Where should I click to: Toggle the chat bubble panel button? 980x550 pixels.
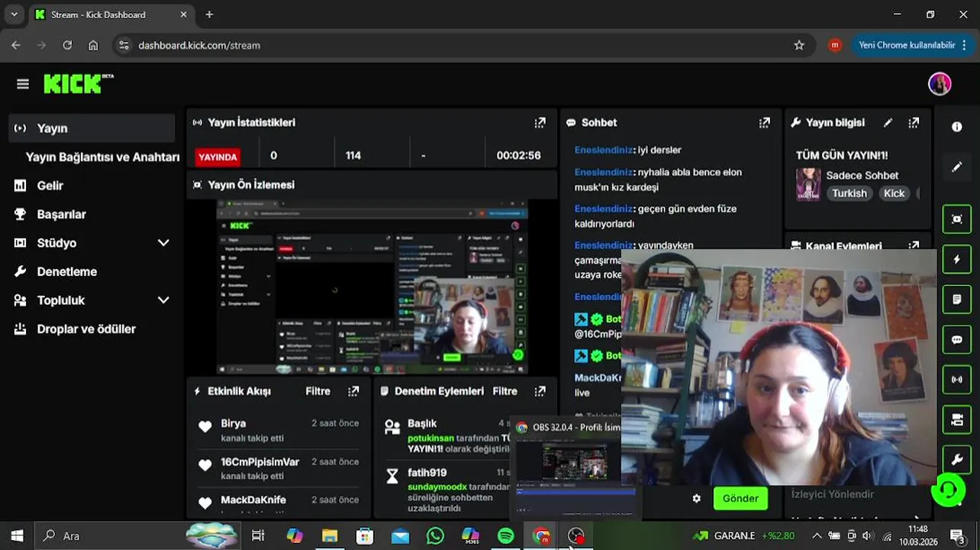(x=956, y=339)
